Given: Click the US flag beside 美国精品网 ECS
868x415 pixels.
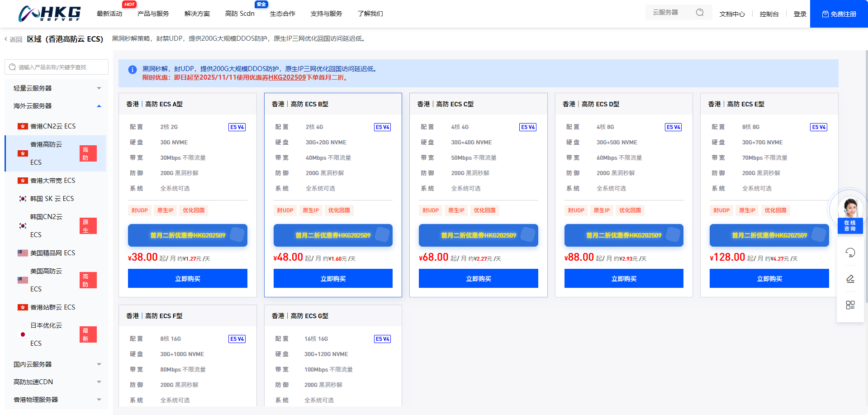Looking at the screenshot, I should 23,253.
